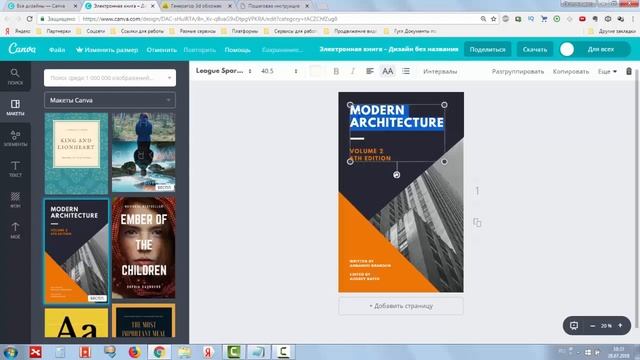640x360 pixels.
Task: Delete selected element with trash icon
Action: tap(629, 71)
